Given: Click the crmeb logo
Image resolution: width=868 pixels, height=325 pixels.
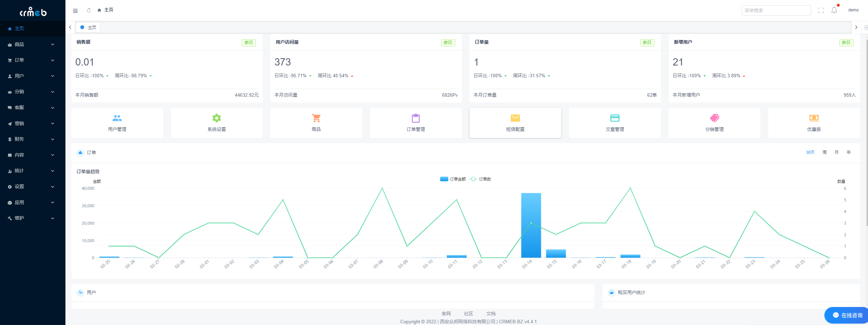Looking at the screenshot, I should point(33,12).
